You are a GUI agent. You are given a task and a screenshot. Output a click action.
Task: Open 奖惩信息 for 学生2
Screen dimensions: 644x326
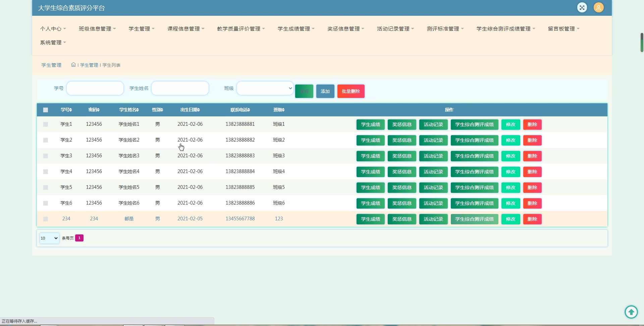point(402,140)
